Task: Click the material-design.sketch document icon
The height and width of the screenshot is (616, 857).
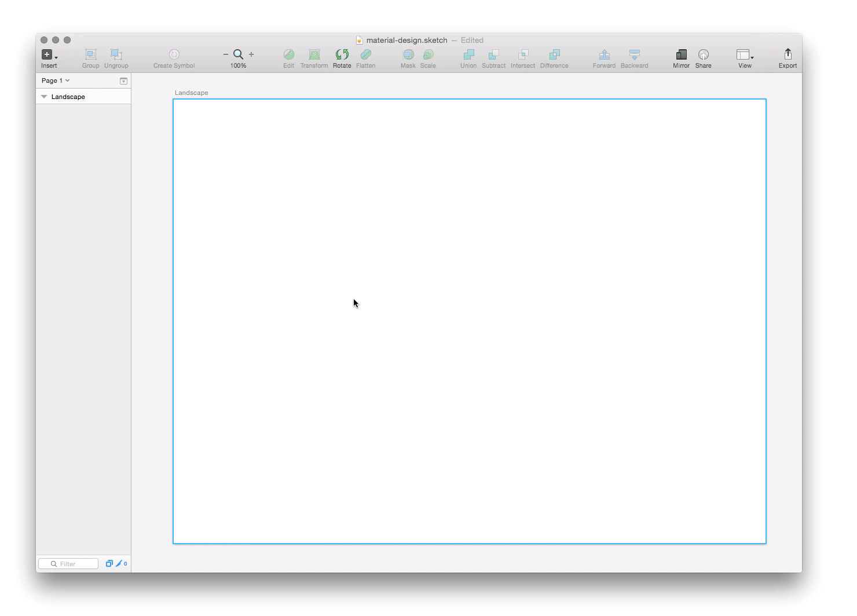Action: pyautogui.click(x=360, y=40)
